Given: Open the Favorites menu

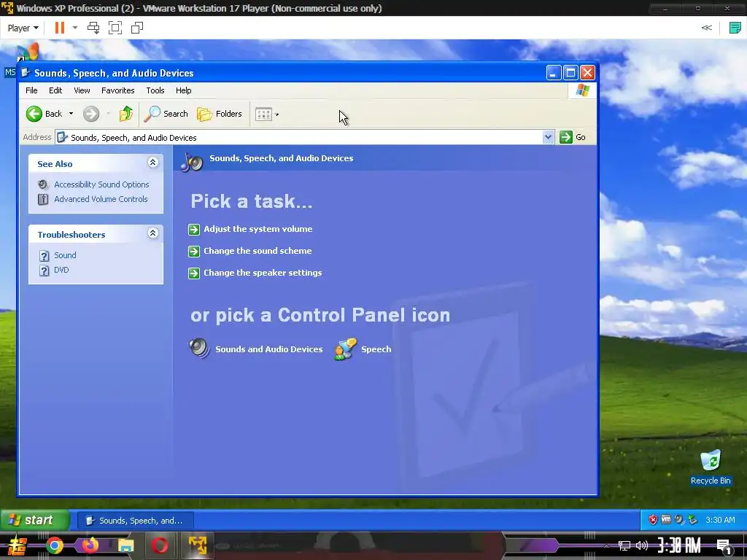Looking at the screenshot, I should pos(117,90).
